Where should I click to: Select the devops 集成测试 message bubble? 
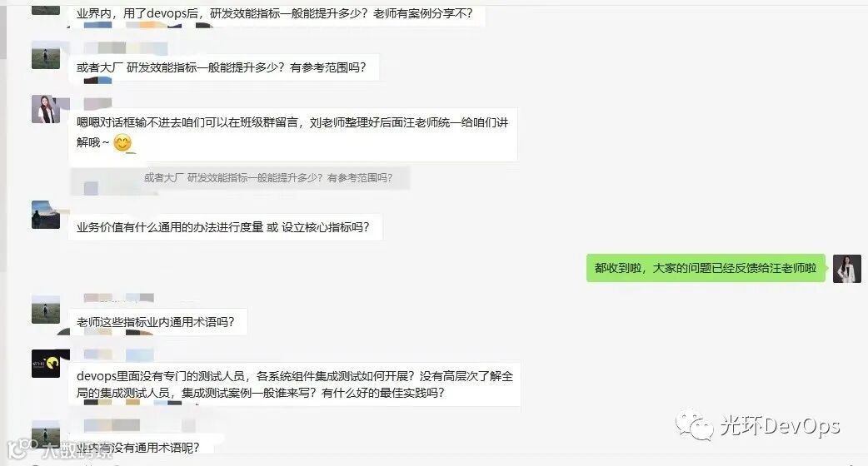pyautogui.click(x=295, y=384)
